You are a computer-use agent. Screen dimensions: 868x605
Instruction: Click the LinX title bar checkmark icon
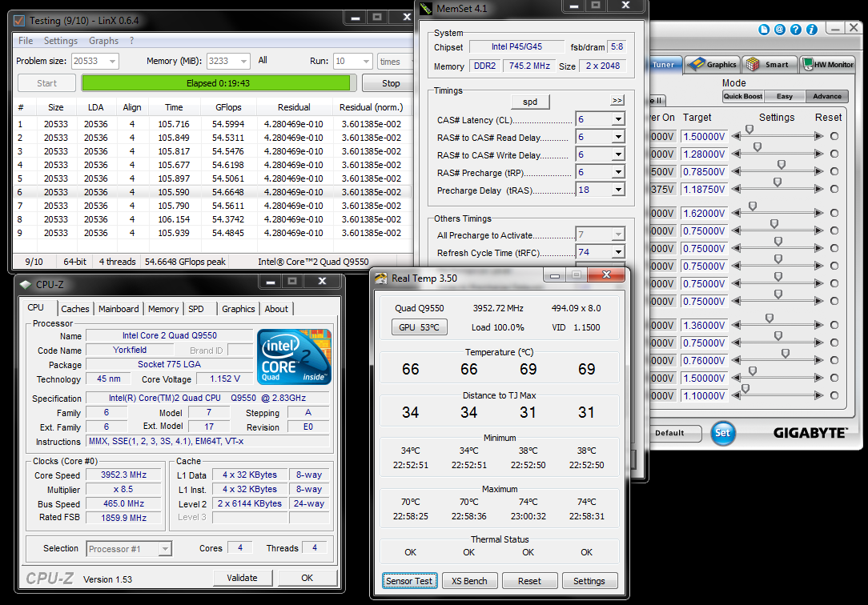click(x=19, y=21)
